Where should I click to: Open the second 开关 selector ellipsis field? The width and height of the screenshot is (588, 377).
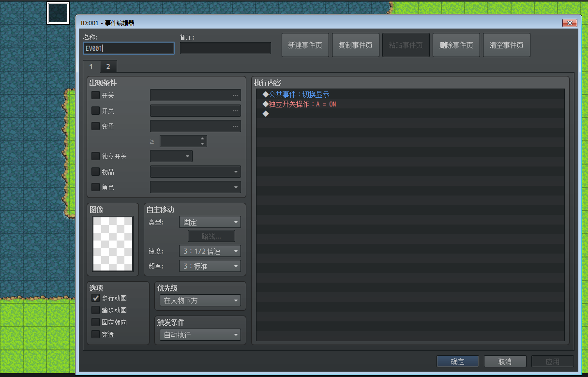point(196,111)
